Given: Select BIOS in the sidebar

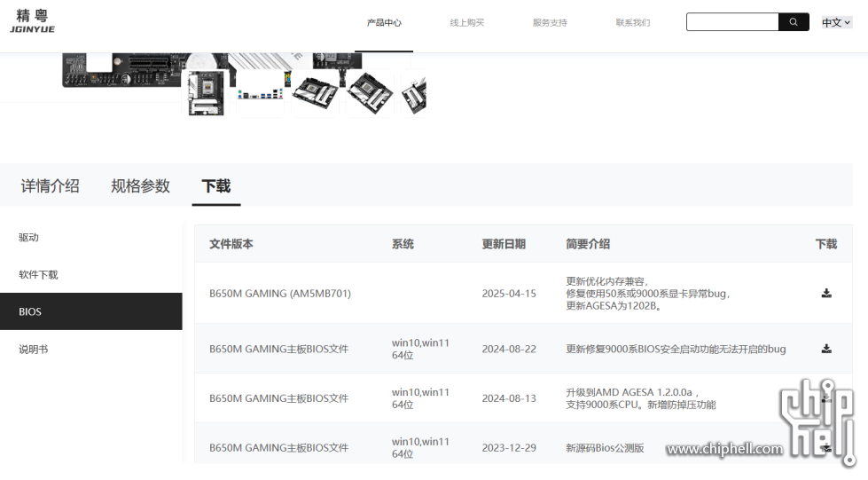Looking at the screenshot, I should [90, 311].
